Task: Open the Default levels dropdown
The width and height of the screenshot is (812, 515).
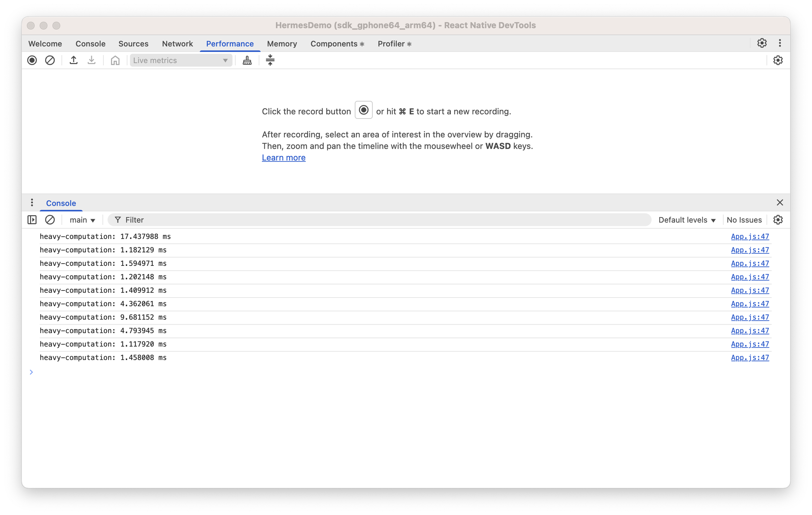Action: pyautogui.click(x=687, y=220)
